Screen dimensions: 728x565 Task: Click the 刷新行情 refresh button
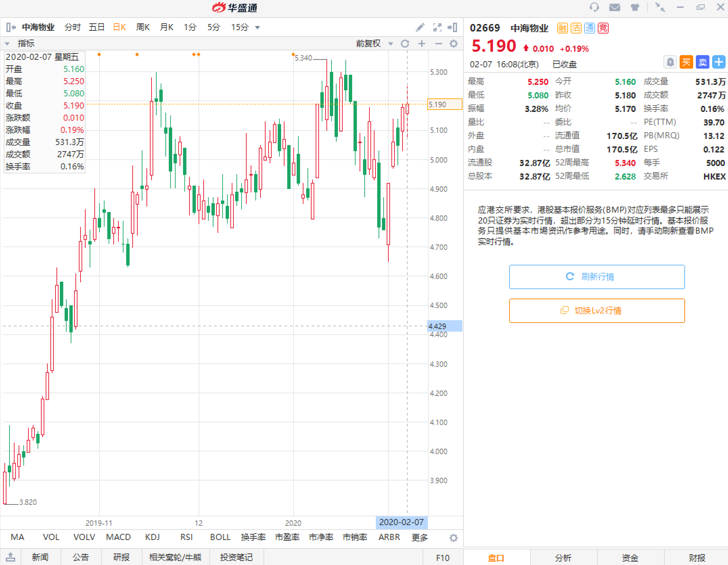[596, 277]
